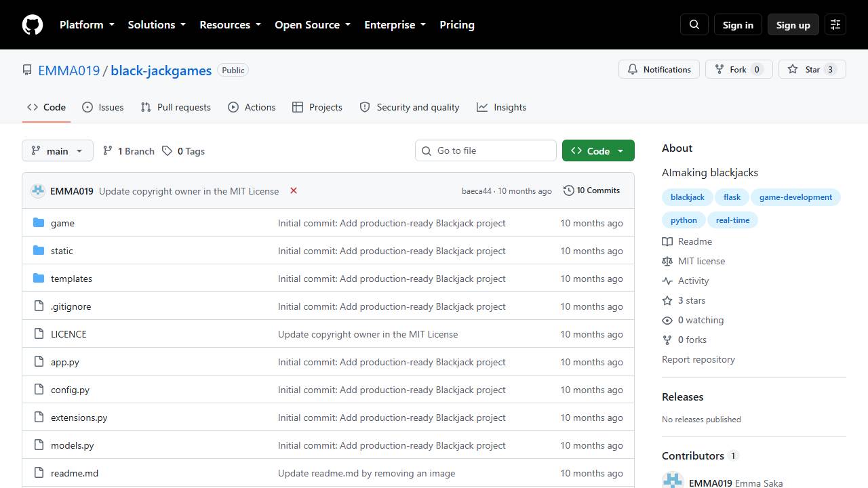Click the failed status X icon

(x=294, y=190)
